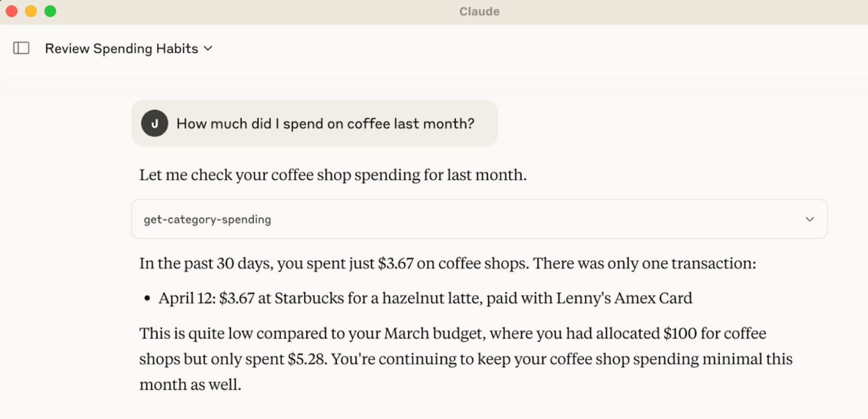Image resolution: width=868 pixels, height=419 pixels.
Task: Click the "J" user avatar
Action: pos(155,124)
